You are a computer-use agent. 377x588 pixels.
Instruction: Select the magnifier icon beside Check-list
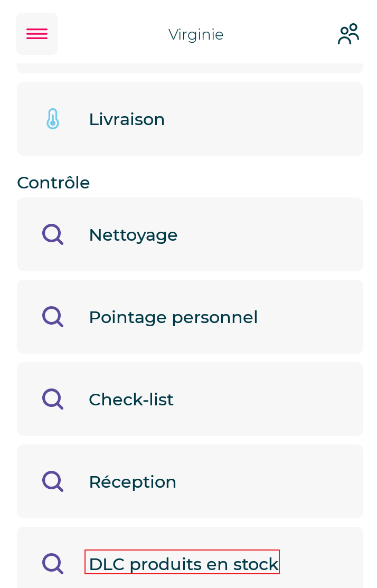pos(53,399)
